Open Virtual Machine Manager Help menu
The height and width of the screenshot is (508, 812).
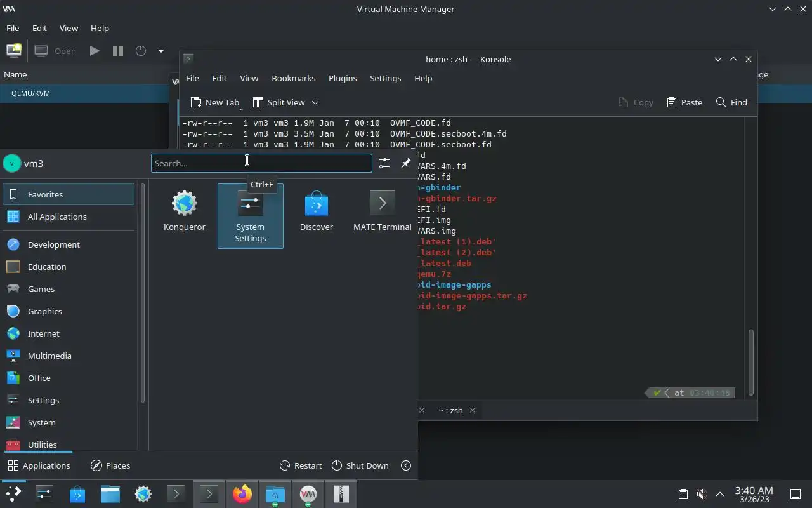tap(100, 28)
